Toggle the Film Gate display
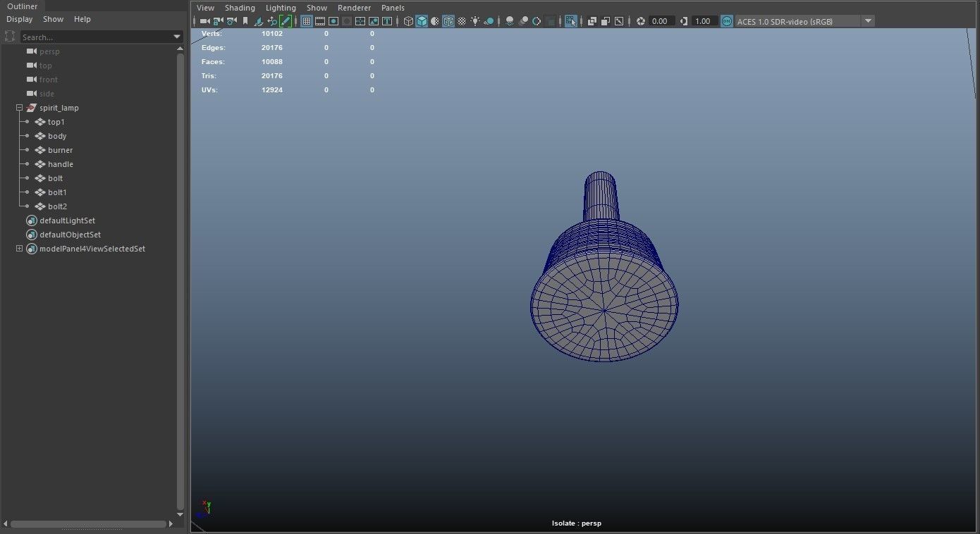The width and height of the screenshot is (980, 534). click(320, 21)
